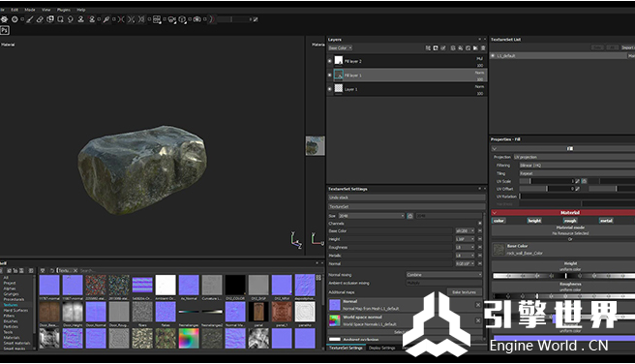The width and height of the screenshot is (635, 364).
Task: Select the Projection tool icon
Action: (49, 19)
